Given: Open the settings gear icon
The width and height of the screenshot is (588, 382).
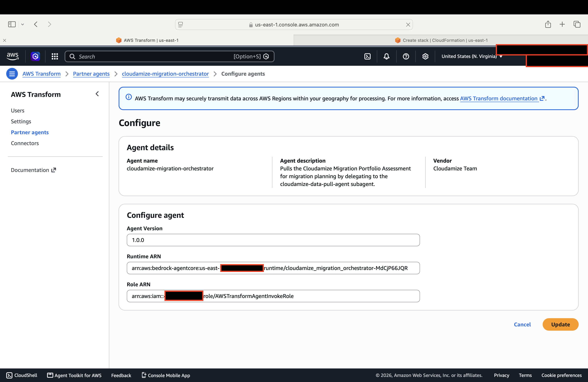Looking at the screenshot, I should [x=425, y=56].
